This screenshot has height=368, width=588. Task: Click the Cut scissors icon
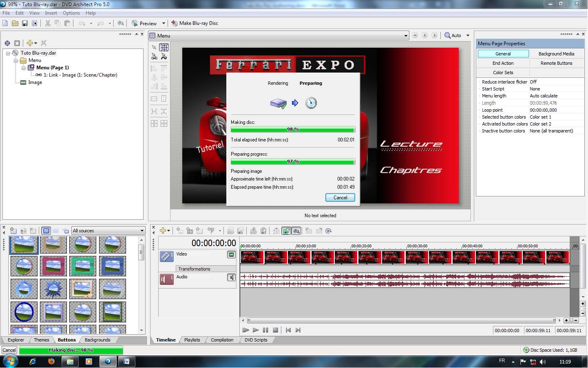point(48,23)
